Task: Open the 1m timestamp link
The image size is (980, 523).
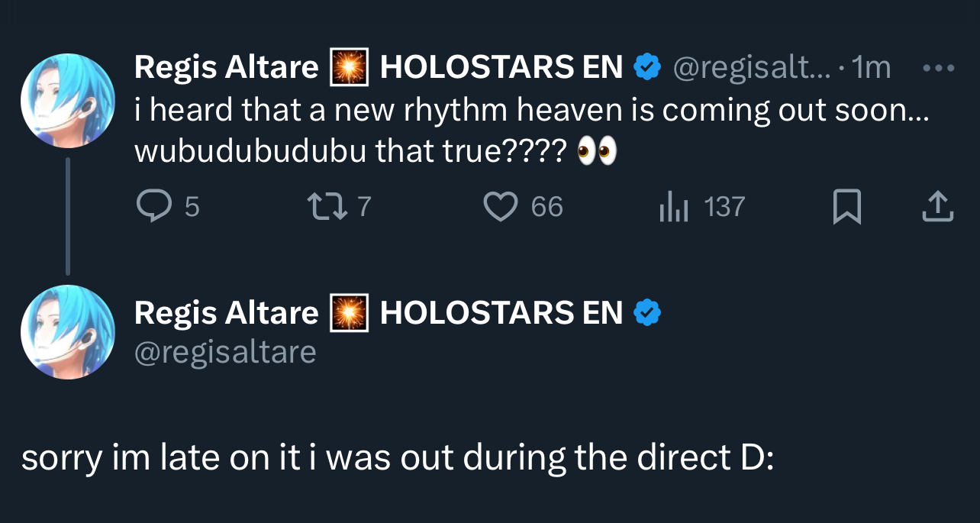Action: click(x=871, y=68)
